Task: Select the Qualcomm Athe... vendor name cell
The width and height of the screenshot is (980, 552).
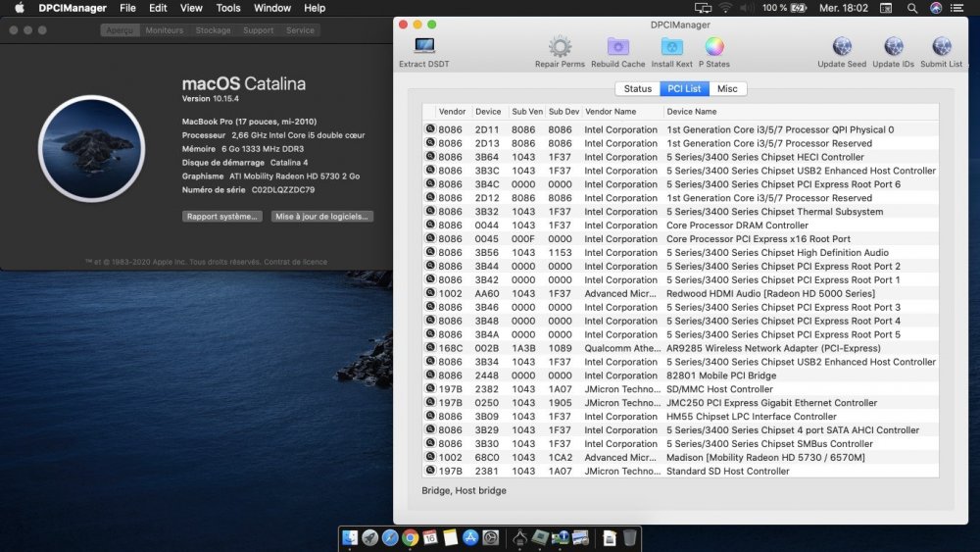Action: [x=622, y=348]
